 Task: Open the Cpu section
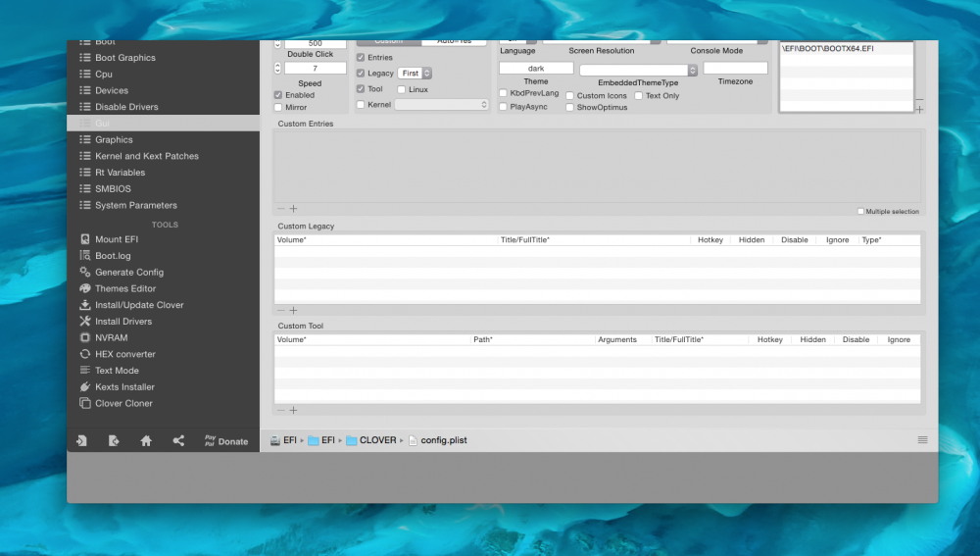[104, 74]
